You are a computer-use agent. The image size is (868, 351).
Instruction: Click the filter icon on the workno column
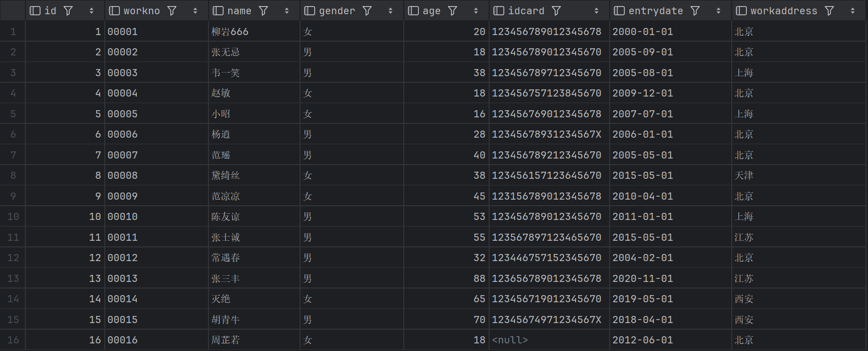click(x=172, y=11)
